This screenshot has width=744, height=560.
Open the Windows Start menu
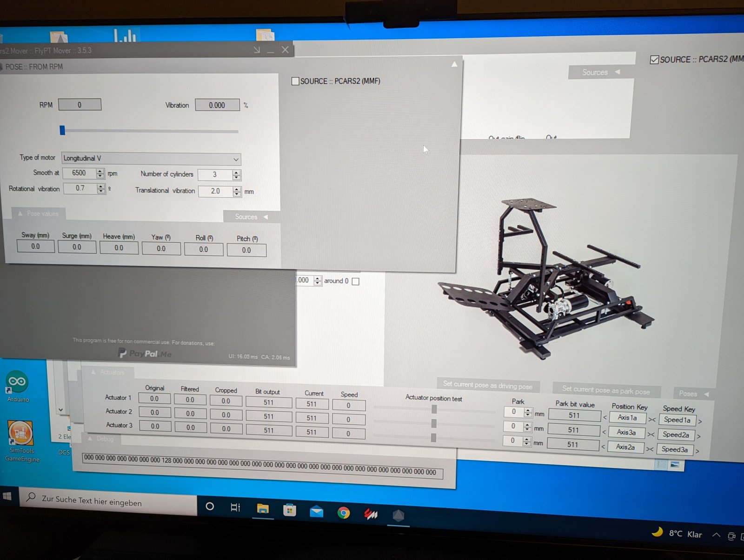pos(7,496)
